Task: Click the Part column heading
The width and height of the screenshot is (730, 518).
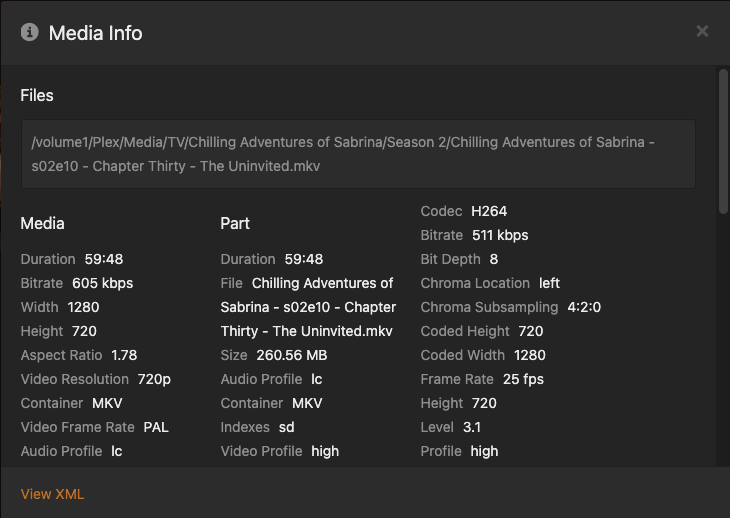Action: (x=235, y=223)
